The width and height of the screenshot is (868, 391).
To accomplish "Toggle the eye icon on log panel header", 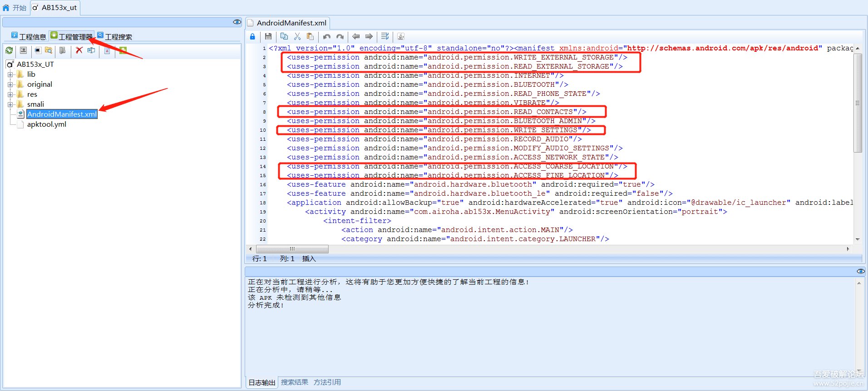I will pyautogui.click(x=860, y=271).
